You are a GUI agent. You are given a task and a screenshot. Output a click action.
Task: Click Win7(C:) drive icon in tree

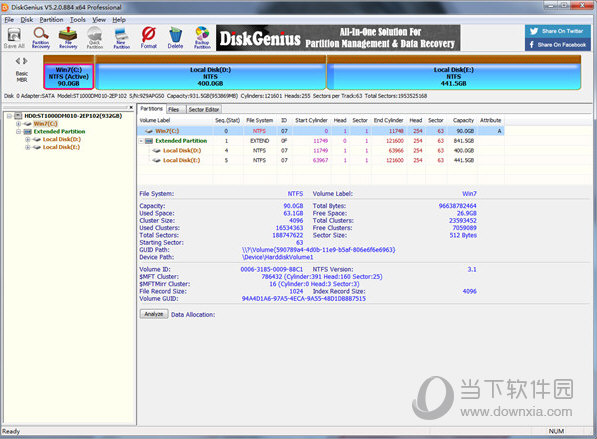[27, 124]
